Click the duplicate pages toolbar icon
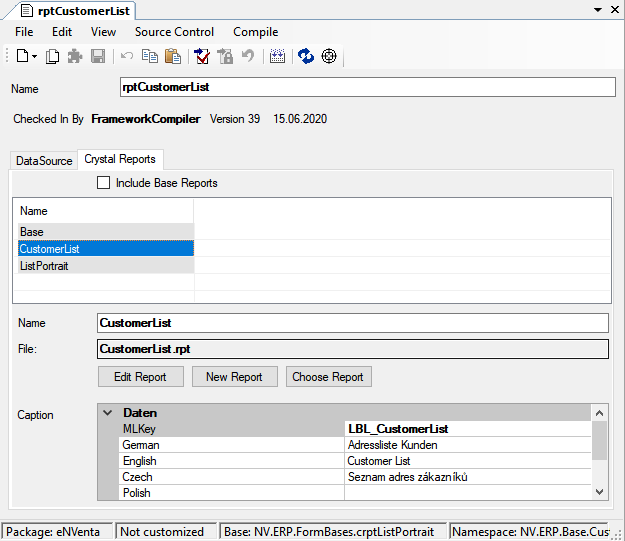 point(52,56)
